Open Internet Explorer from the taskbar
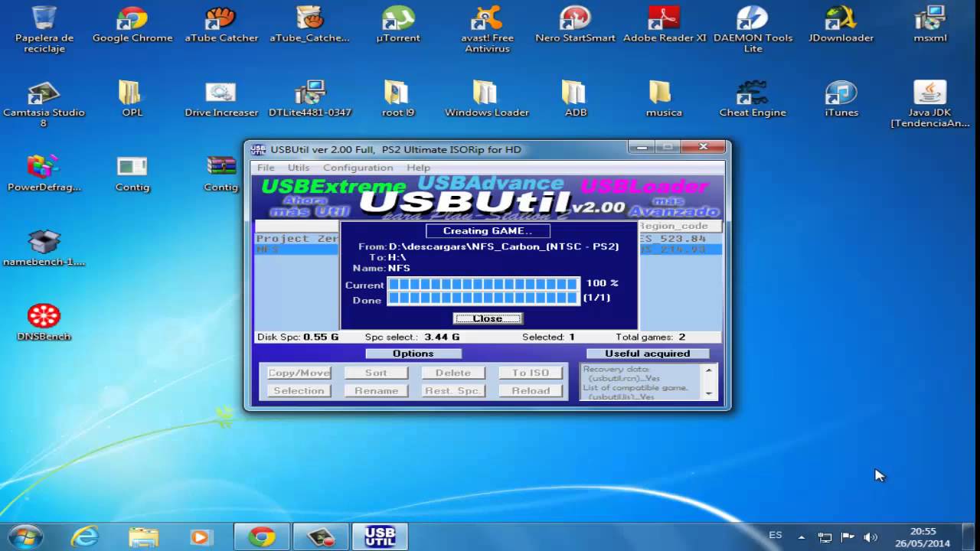The image size is (980, 551). 84,536
